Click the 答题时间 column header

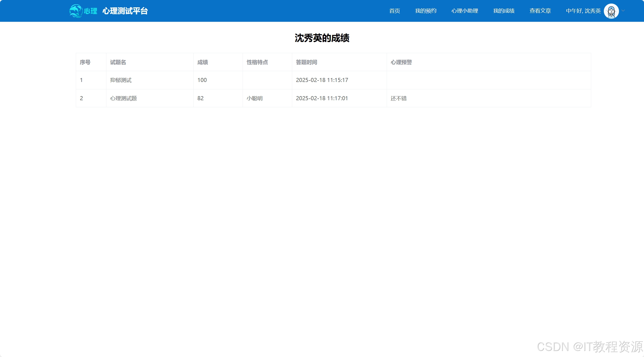tap(306, 62)
